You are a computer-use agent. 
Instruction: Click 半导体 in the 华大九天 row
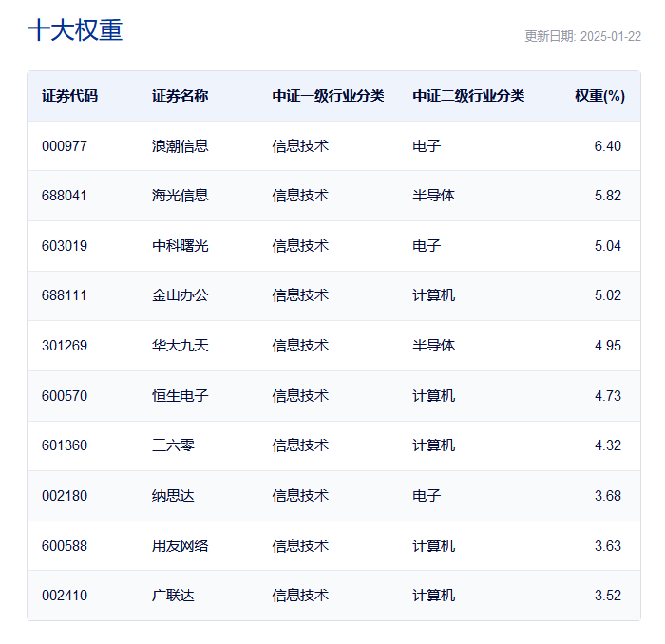pos(433,346)
